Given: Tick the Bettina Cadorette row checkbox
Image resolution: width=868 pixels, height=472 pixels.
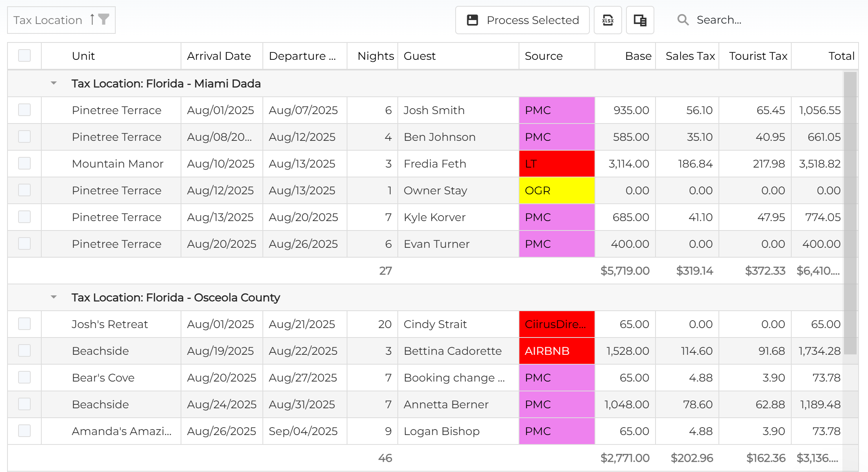Looking at the screenshot, I should point(24,350).
